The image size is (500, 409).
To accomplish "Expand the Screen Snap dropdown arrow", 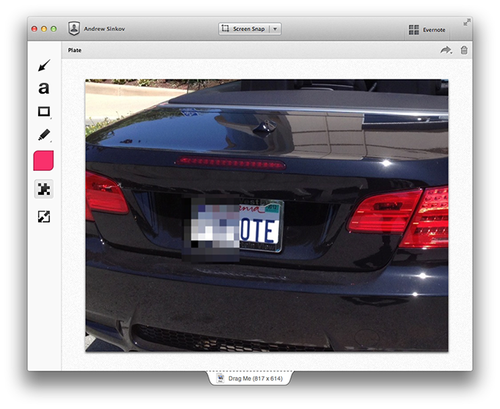I will (x=275, y=29).
